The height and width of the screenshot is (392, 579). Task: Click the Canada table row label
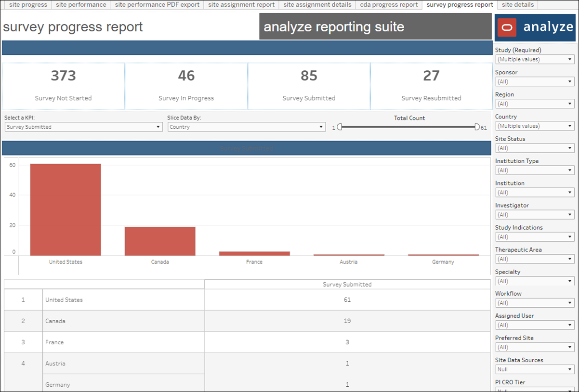tap(55, 321)
